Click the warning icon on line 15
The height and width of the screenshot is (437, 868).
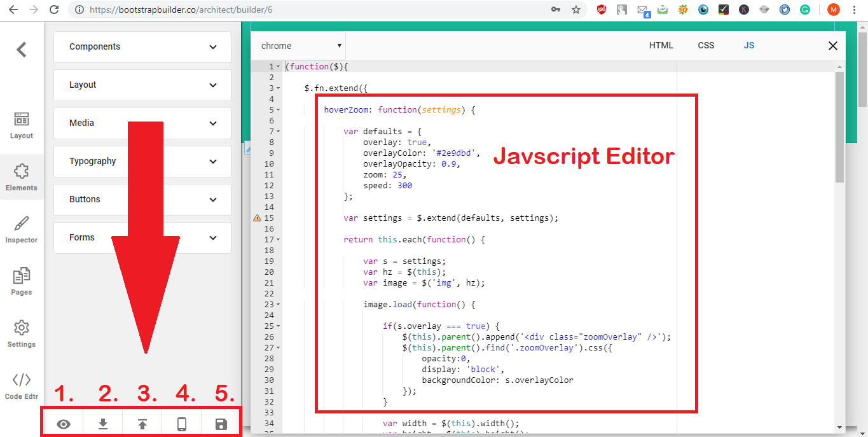257,218
